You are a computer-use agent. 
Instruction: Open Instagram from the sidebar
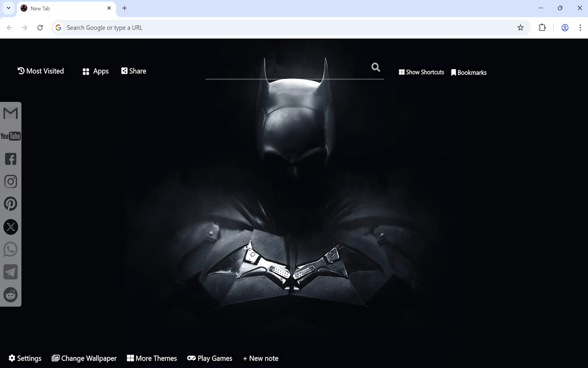click(10, 181)
